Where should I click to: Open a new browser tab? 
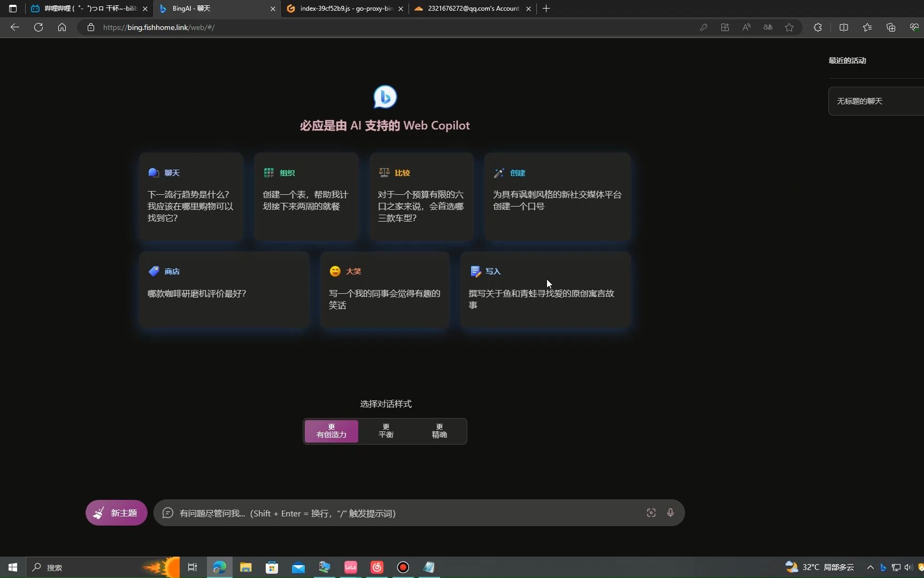546,9
